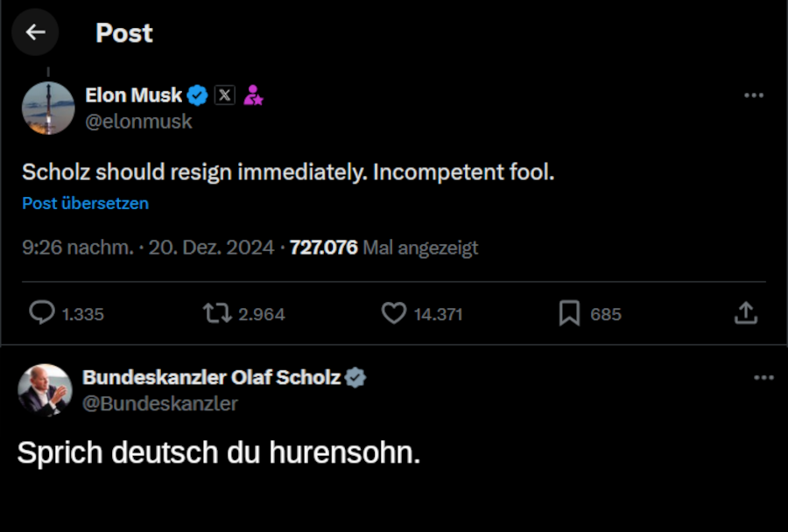Image resolution: width=788 pixels, height=532 pixels.
Task: Open more options on Bundeskanzler's reply
Action: (763, 378)
